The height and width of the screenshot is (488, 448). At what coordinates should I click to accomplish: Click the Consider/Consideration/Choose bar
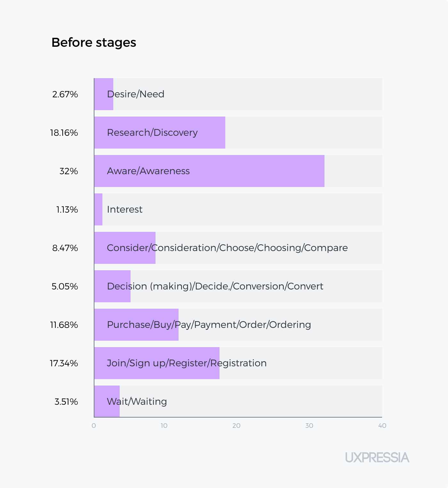[125, 248]
